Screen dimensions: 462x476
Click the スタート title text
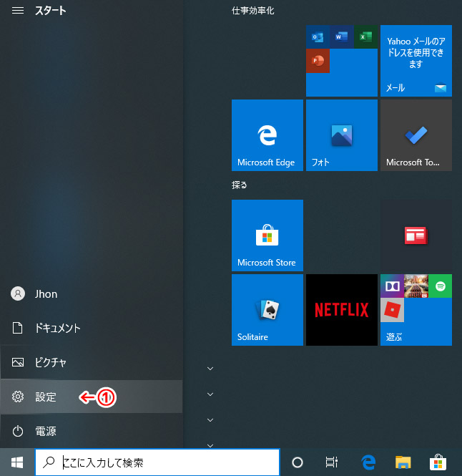pos(50,11)
